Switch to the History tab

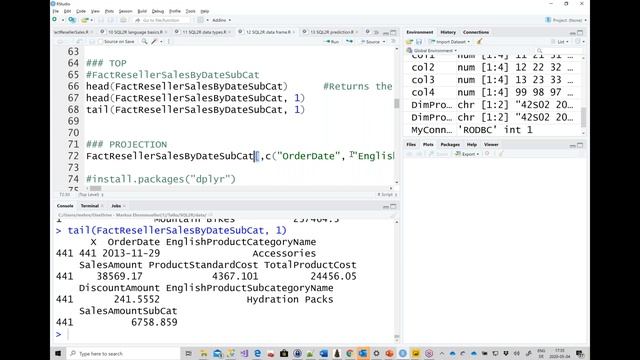pos(448,32)
